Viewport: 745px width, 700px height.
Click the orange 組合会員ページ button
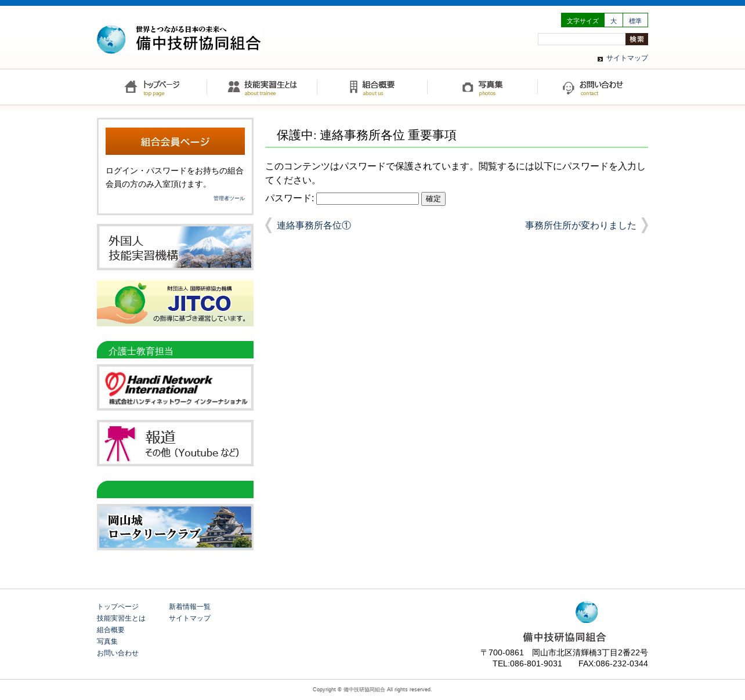pyautogui.click(x=175, y=142)
